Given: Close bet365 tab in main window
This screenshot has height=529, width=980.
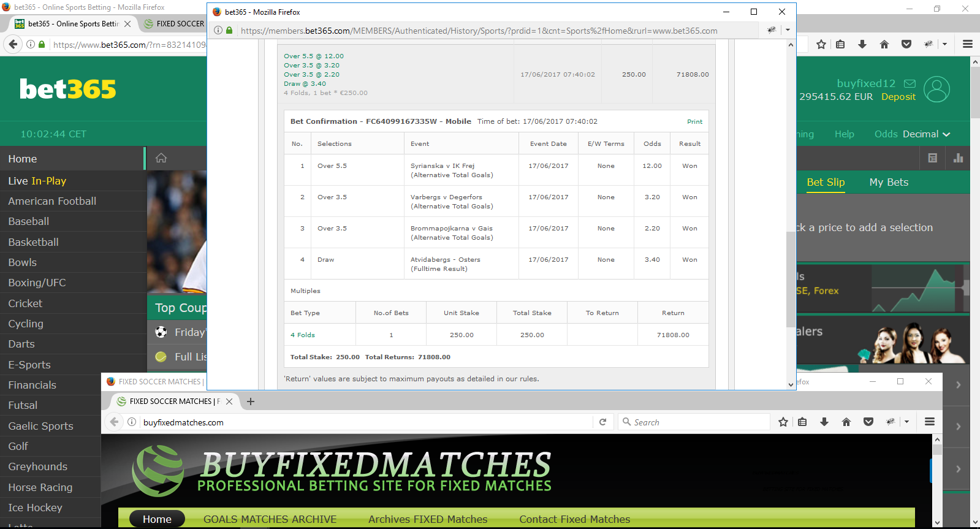Looking at the screenshot, I should (127, 24).
